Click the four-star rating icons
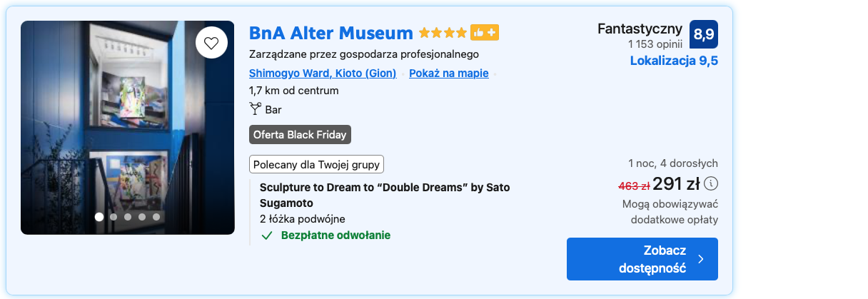 [x=443, y=33]
